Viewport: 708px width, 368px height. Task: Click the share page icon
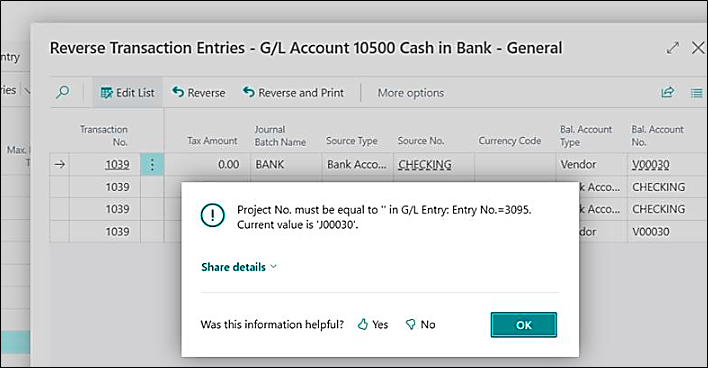668,93
